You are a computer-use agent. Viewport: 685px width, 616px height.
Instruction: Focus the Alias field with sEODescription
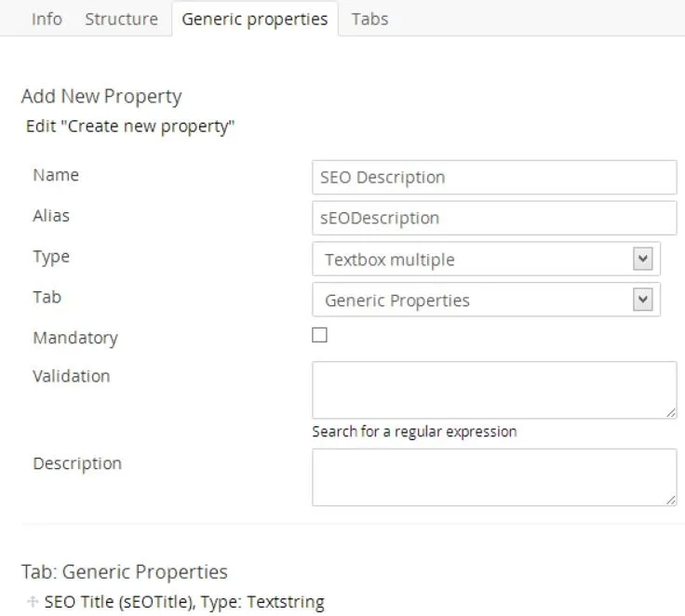(493, 219)
